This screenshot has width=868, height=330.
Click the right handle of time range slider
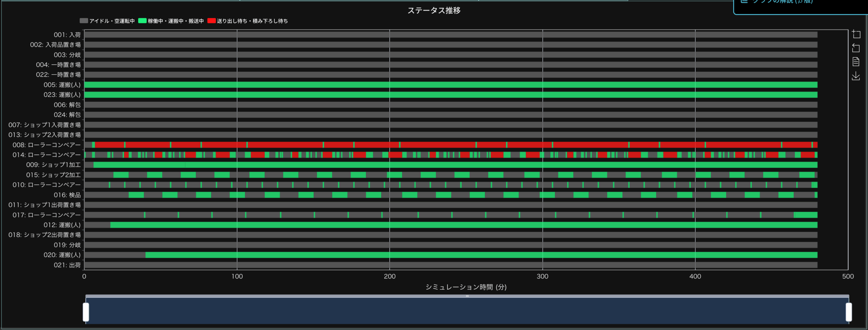coord(849,312)
